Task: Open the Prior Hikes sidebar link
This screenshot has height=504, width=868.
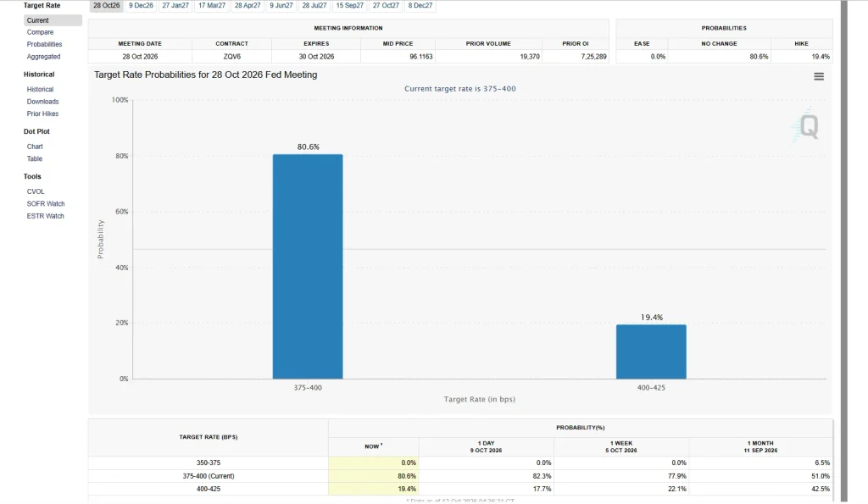Action: pyautogui.click(x=42, y=114)
